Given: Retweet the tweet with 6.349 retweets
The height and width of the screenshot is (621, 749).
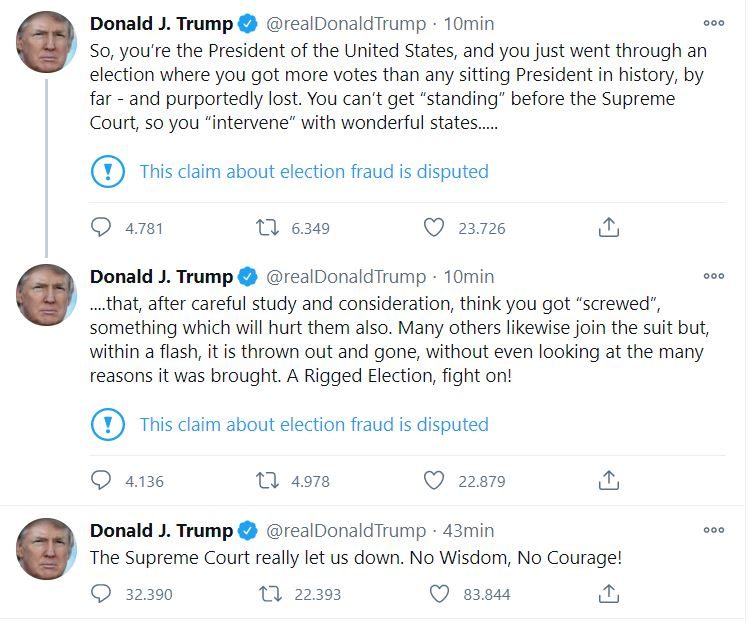Looking at the screenshot, I should click(267, 228).
